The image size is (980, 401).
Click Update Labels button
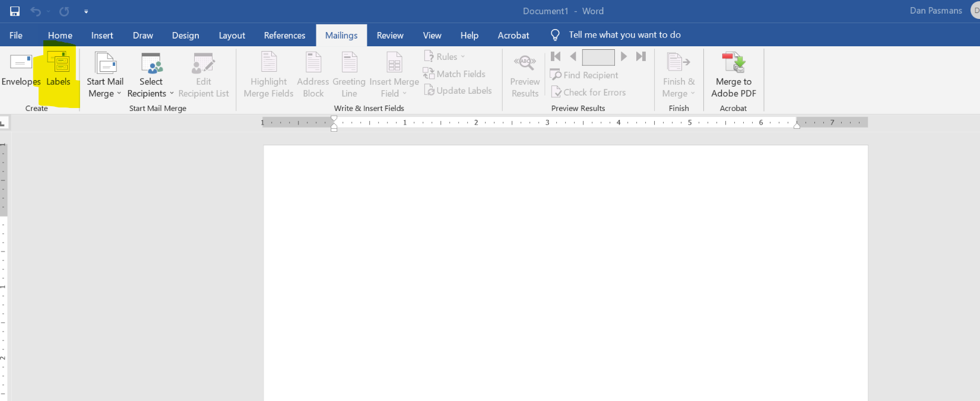coord(458,90)
